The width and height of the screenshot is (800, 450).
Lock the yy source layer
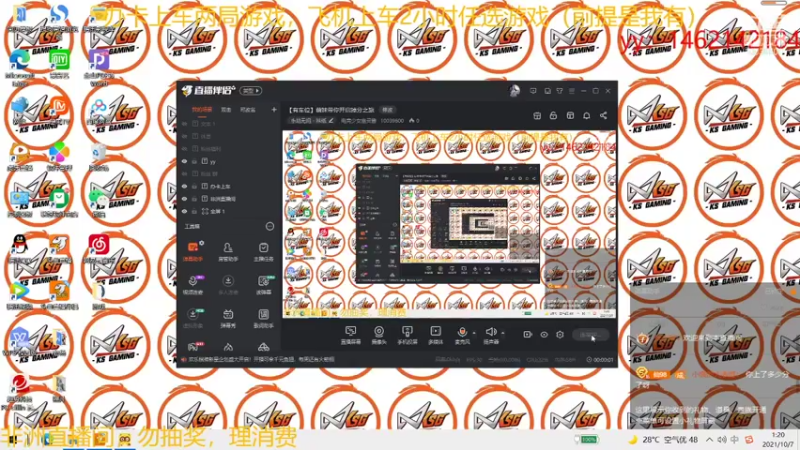pyautogui.click(x=194, y=161)
